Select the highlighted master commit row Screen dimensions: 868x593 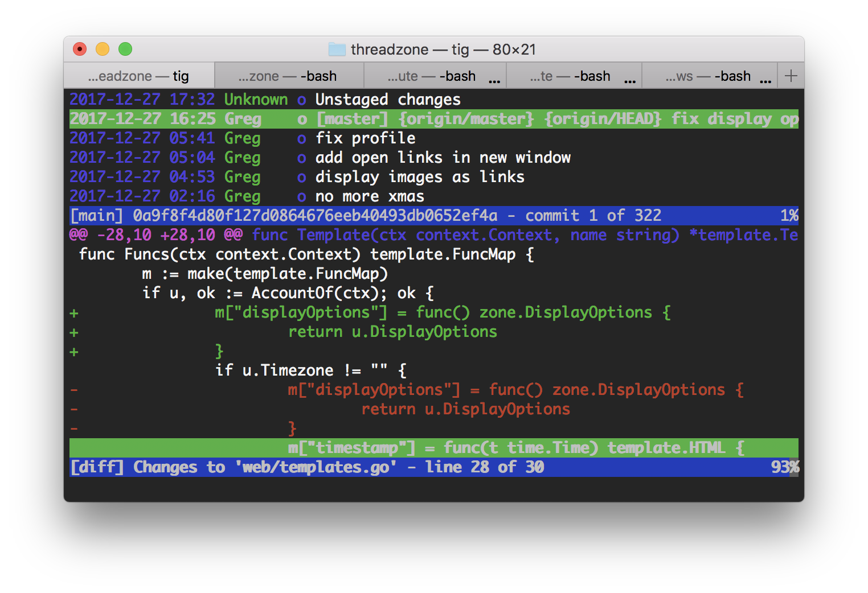(433, 119)
